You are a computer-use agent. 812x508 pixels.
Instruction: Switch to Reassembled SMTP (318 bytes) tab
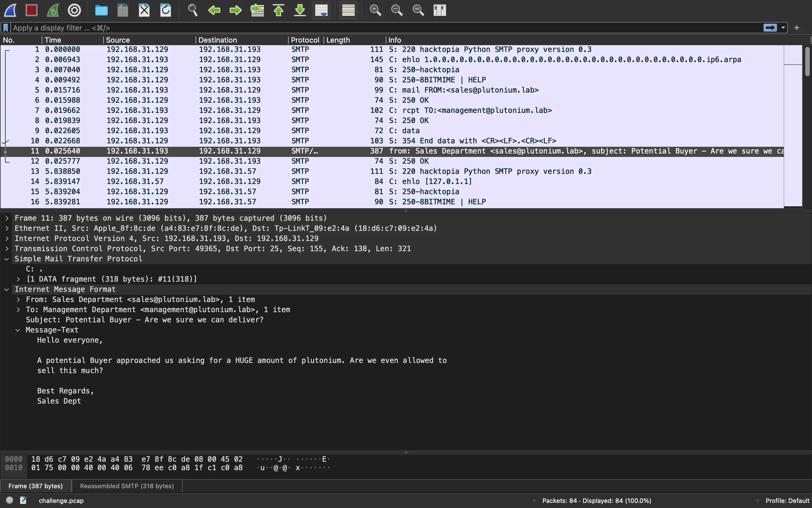coord(127,486)
